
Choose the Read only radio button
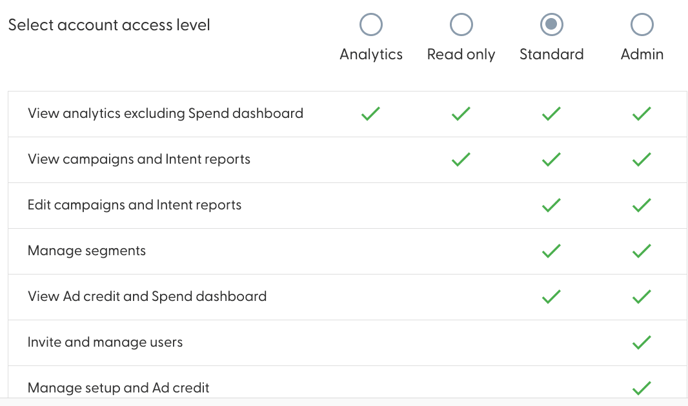tap(461, 24)
